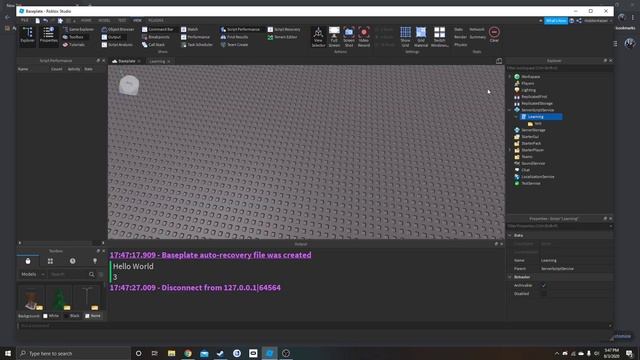
Task: Toggle the Archivable checkbox
Action: 543,285
